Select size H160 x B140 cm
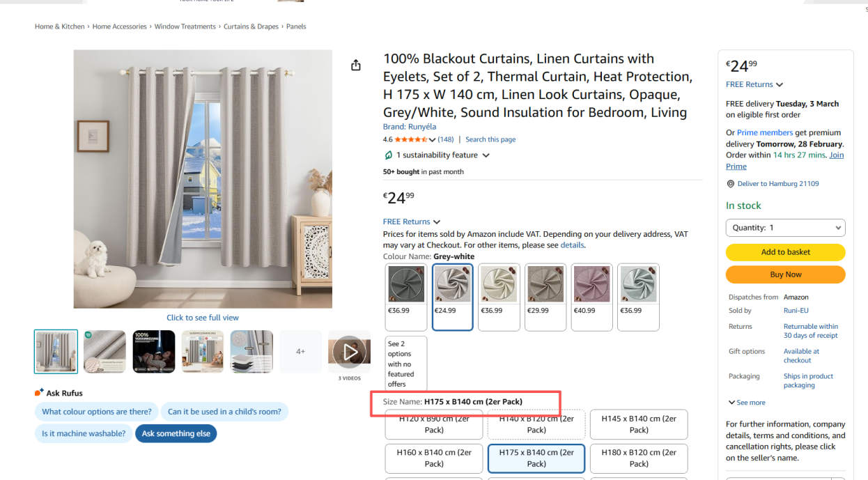Image resolution: width=868 pixels, height=480 pixels. 434,458
